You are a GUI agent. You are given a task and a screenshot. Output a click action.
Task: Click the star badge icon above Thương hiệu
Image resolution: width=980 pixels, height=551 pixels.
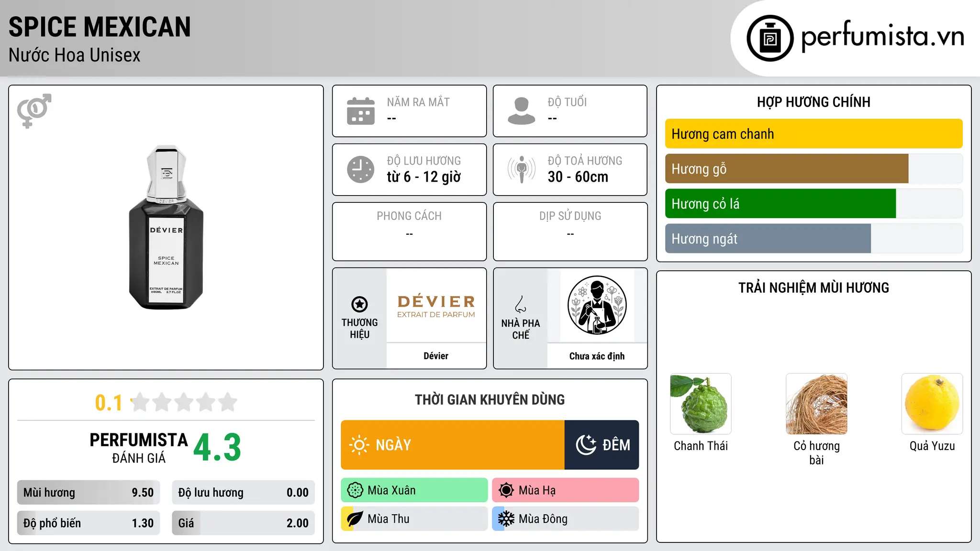(359, 304)
